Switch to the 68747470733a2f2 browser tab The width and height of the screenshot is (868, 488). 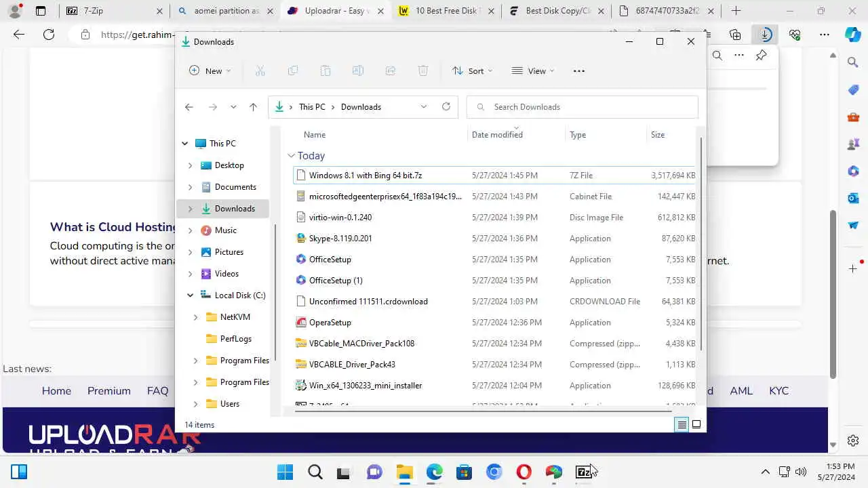pyautogui.click(x=667, y=11)
